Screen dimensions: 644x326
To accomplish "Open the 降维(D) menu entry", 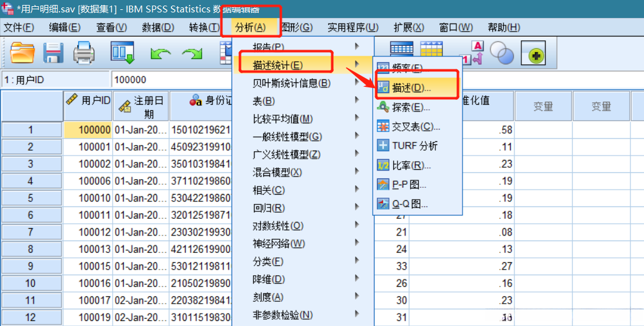I will tap(303, 279).
